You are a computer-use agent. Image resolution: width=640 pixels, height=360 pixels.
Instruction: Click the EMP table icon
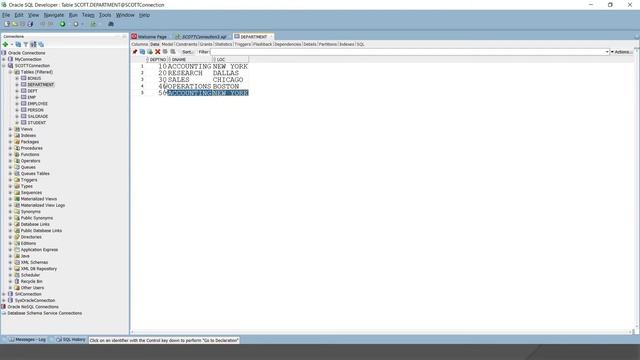coord(23,97)
